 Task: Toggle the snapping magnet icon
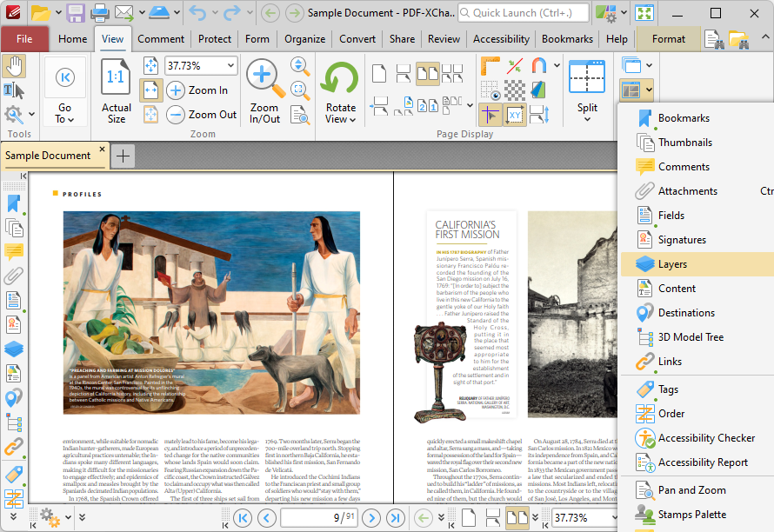539,66
